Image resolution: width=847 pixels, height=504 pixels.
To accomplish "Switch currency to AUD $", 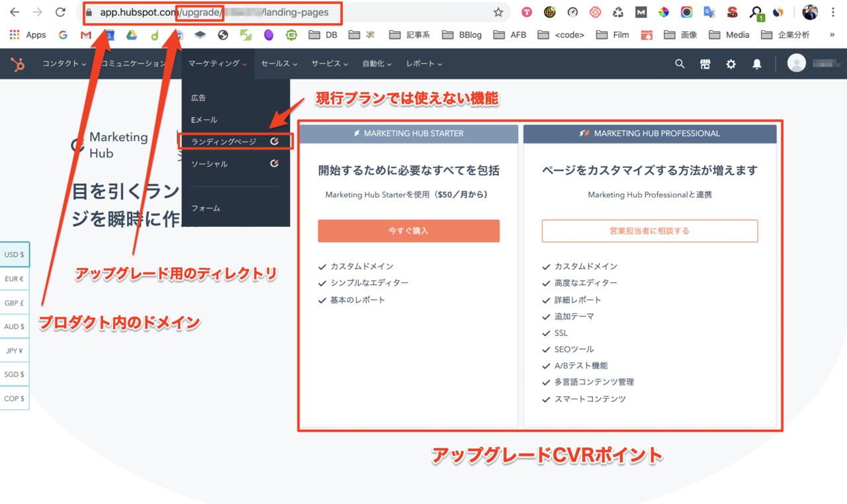I will click(15, 326).
